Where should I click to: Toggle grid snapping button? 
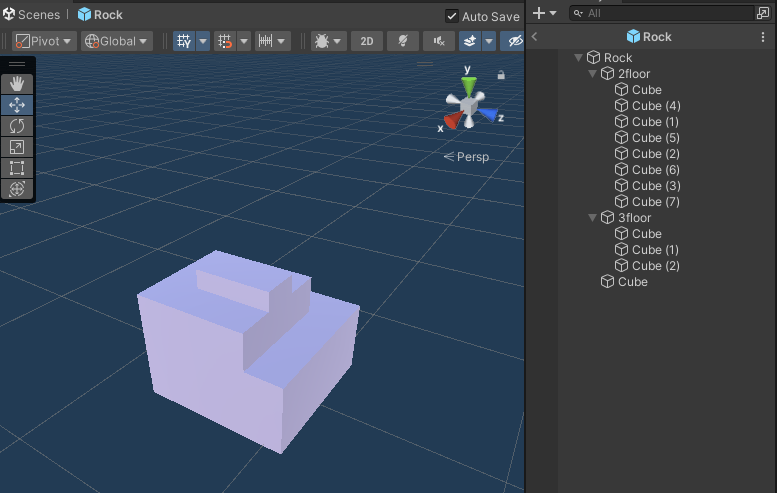pos(225,41)
